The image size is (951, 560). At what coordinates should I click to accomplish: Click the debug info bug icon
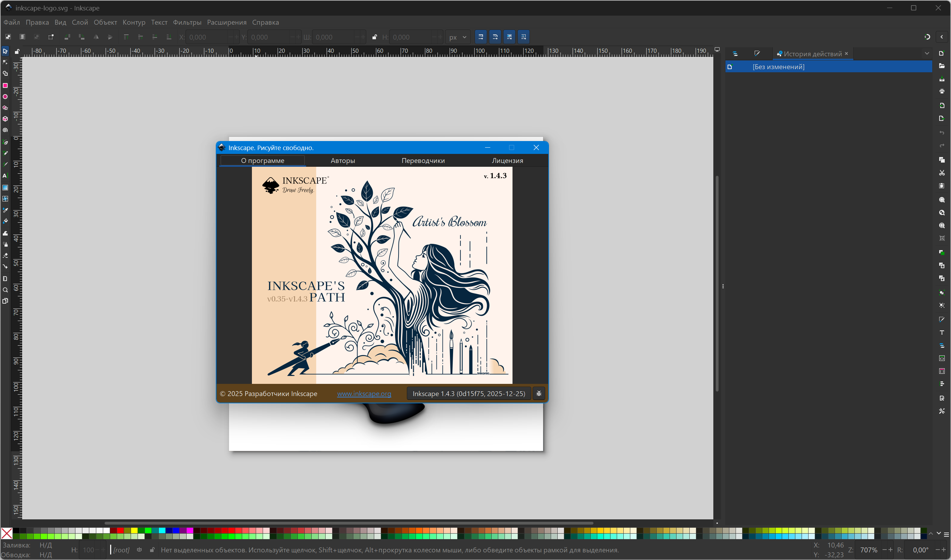point(539,394)
